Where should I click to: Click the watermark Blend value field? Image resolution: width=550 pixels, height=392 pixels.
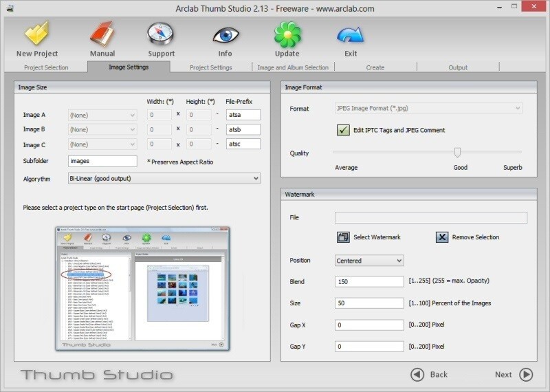[369, 281]
